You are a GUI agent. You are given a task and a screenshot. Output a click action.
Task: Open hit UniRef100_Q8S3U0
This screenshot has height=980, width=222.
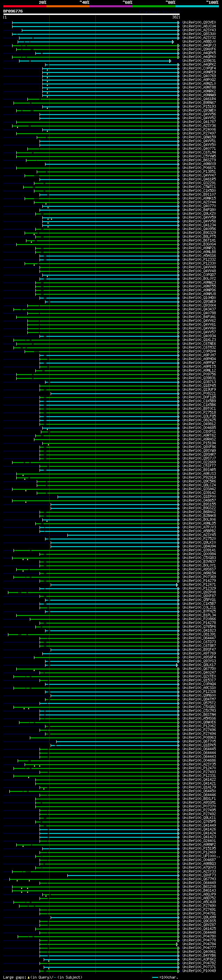[199, 34]
